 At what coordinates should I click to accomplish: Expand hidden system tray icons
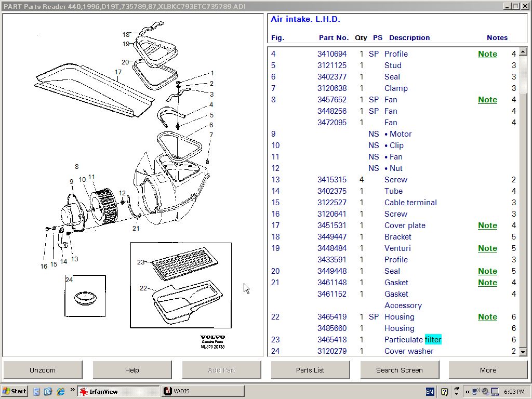468,391
